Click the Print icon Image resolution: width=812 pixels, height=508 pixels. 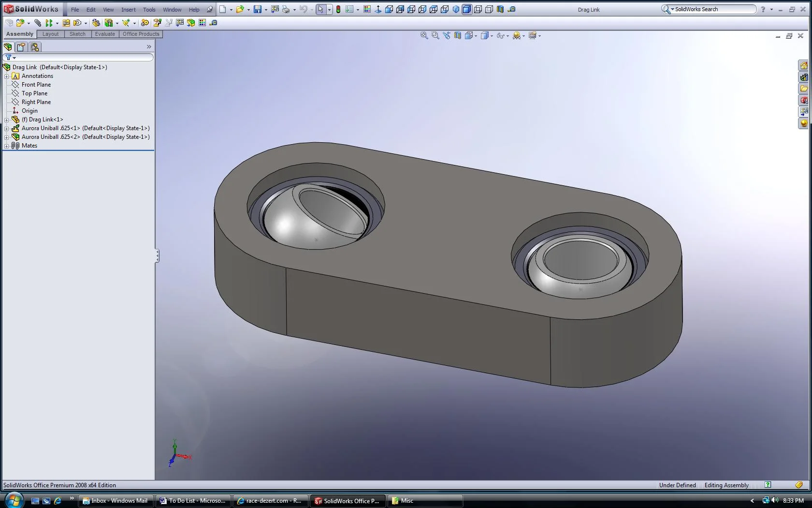coord(286,9)
